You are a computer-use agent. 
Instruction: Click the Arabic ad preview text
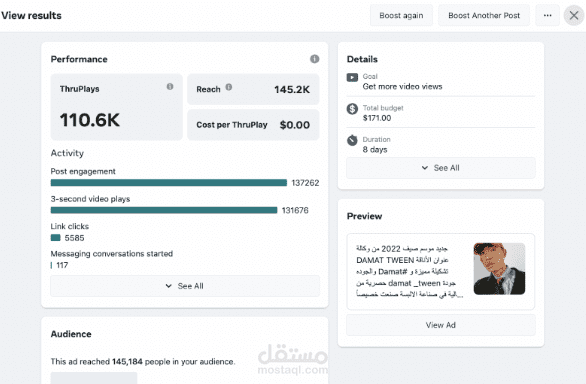[410, 271]
